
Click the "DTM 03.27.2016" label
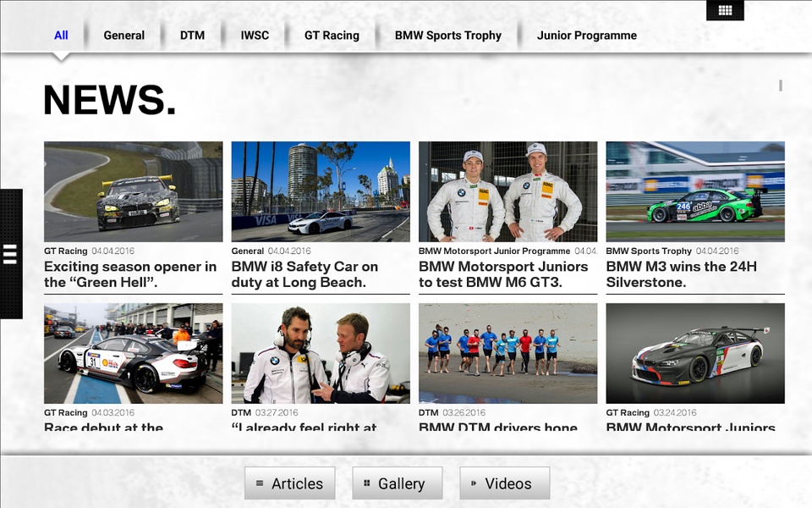click(265, 412)
